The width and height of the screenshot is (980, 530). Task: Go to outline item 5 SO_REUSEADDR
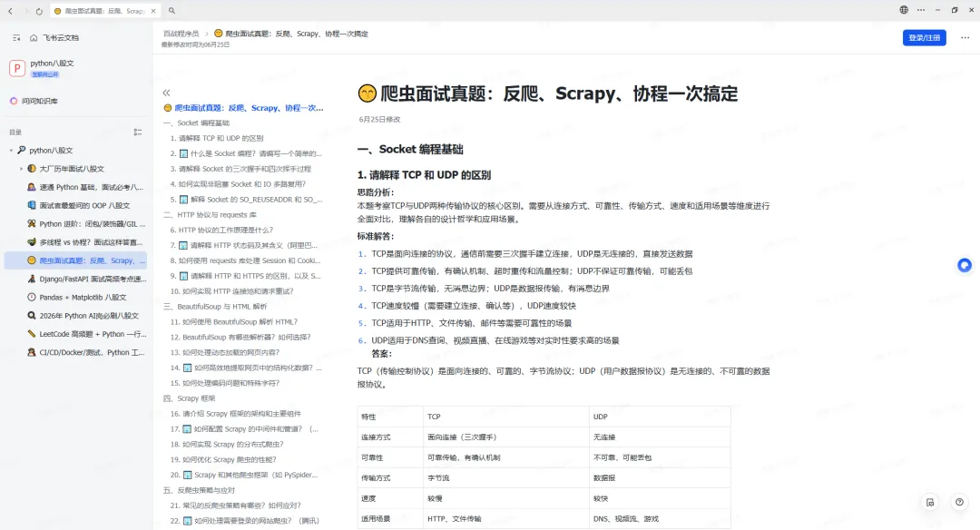246,200
